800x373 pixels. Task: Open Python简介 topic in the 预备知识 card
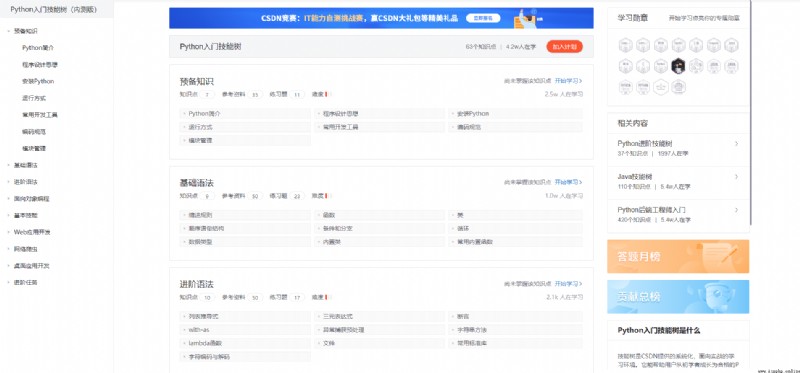[245, 114]
